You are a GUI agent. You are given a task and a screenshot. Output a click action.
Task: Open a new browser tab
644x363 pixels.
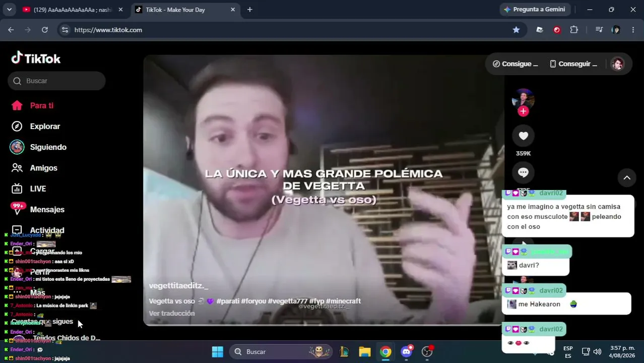[249, 10]
